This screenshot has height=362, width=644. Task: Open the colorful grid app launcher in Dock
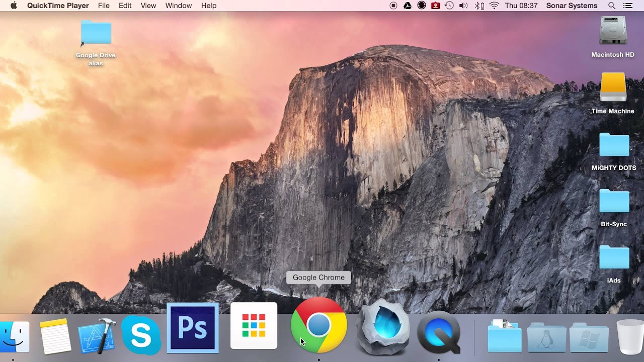click(x=254, y=325)
